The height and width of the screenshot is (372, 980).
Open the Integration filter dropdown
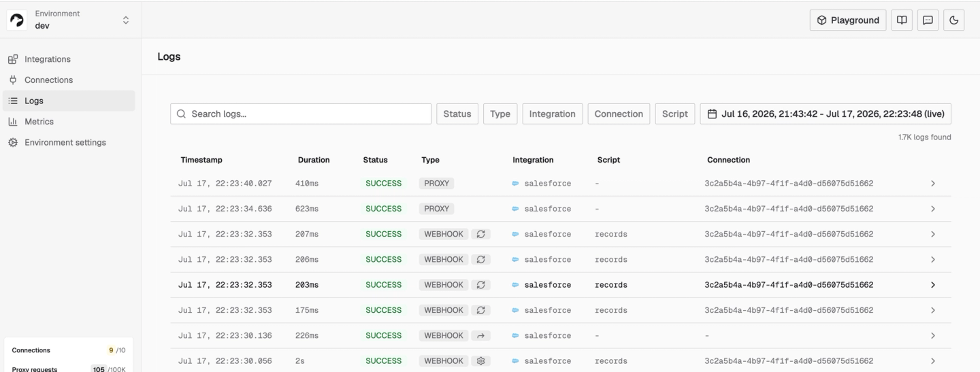coord(553,114)
